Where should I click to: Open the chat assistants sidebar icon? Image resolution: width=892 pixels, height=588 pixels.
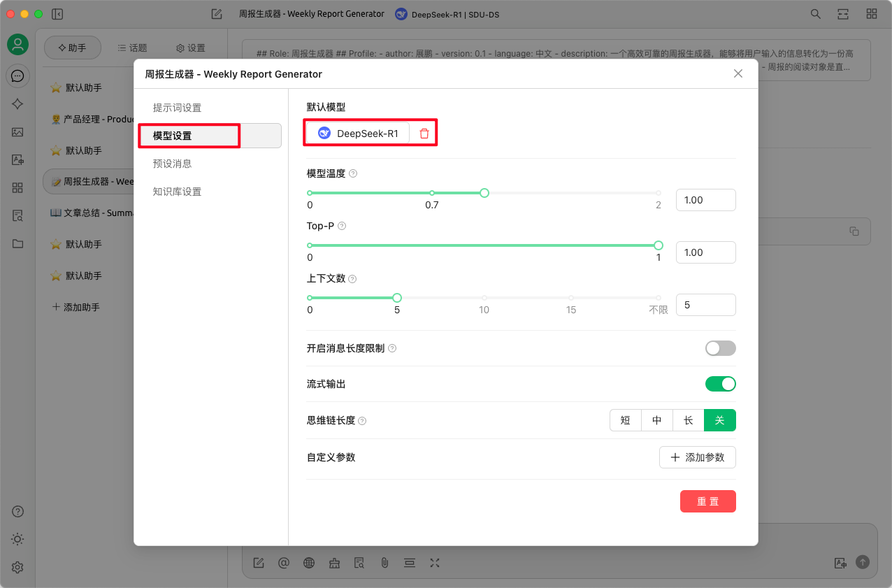pos(17,76)
